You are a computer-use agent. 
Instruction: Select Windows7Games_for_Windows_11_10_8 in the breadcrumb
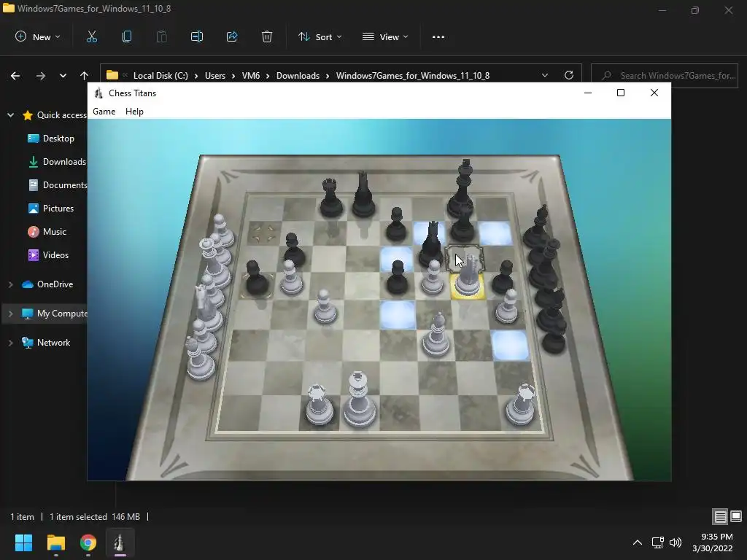(413, 75)
